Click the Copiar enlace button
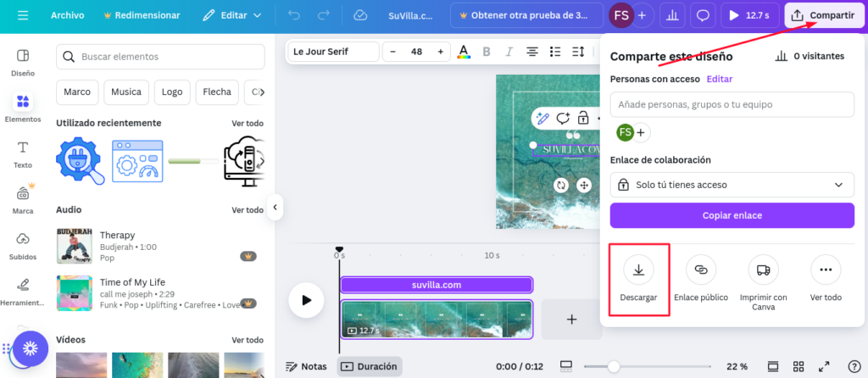Screen dimensions: 868x378 (732, 215)
